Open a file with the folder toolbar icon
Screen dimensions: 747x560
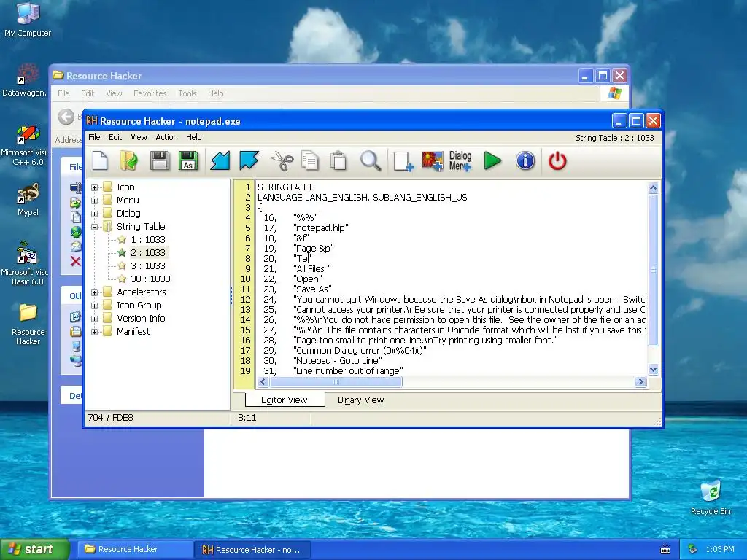(x=128, y=161)
